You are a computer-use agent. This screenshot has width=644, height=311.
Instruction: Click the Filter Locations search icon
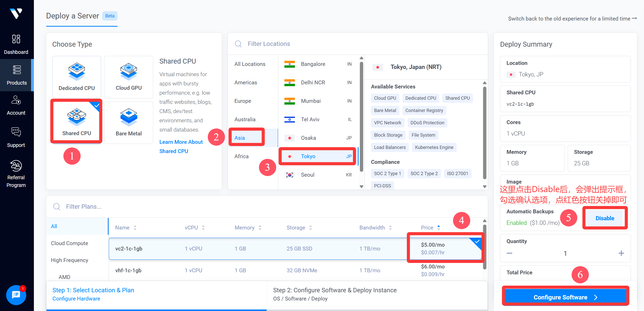[x=238, y=44]
